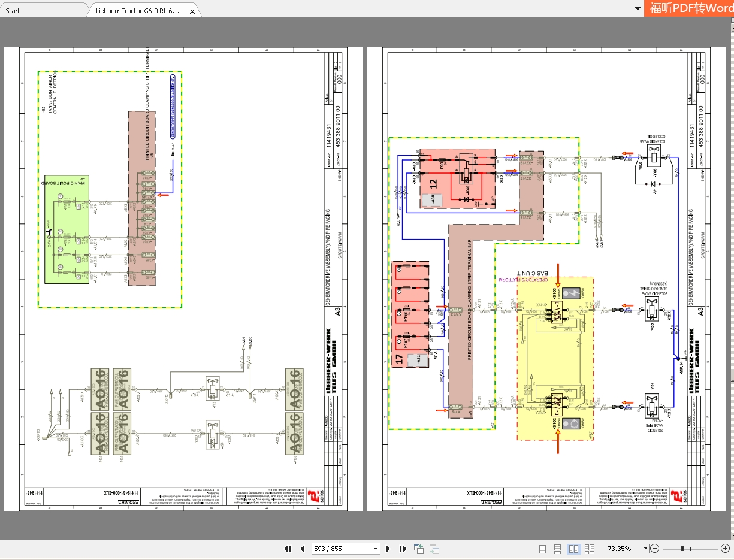Open the page number dropdown
The height and width of the screenshot is (560, 734).
point(376,549)
